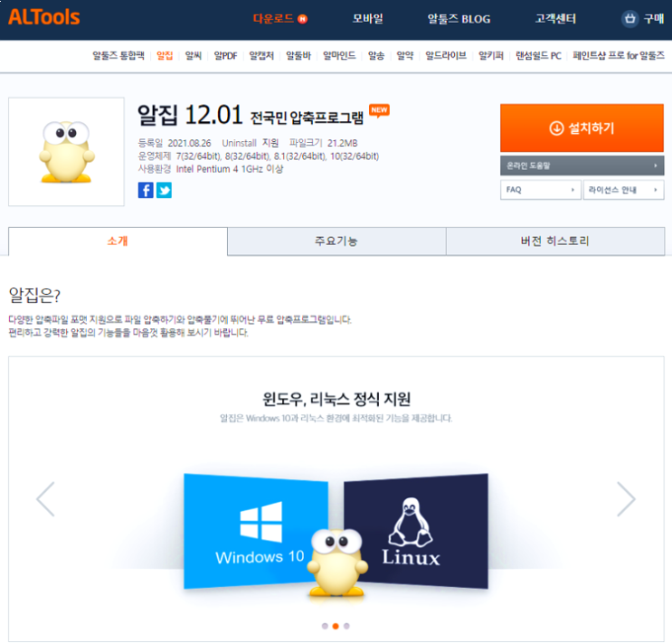
Task: Select third carousel dot
Action: point(346,627)
